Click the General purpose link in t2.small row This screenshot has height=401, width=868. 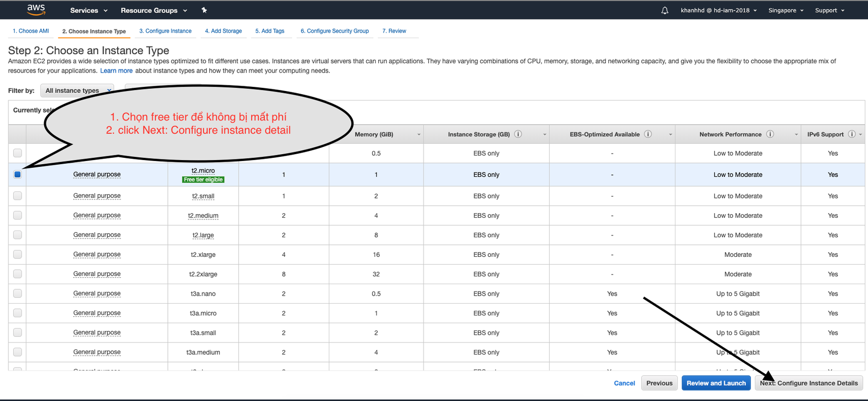(x=97, y=196)
